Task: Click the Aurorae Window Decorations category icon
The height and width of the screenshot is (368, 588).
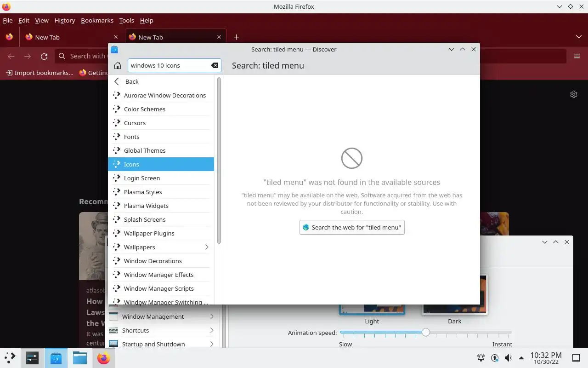Action: pyautogui.click(x=117, y=95)
